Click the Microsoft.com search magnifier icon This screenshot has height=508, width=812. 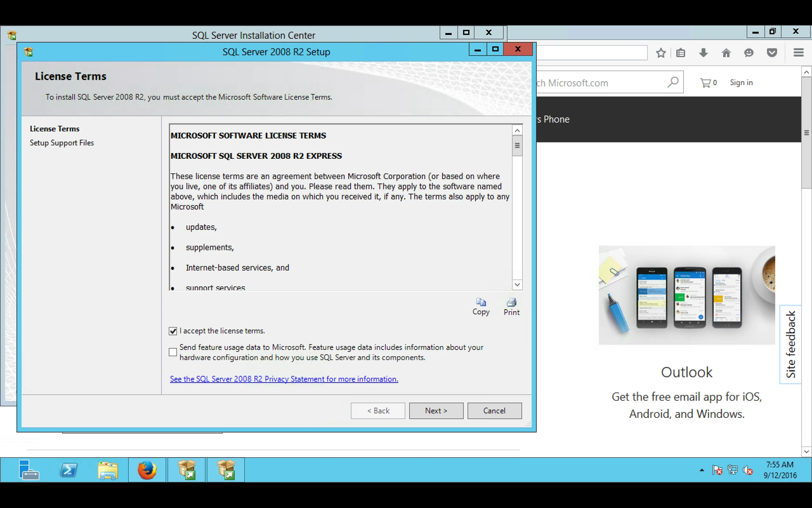tap(673, 82)
